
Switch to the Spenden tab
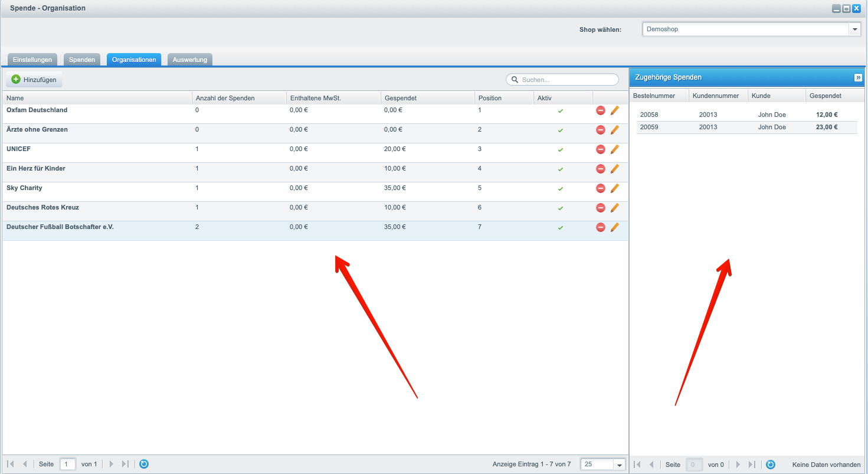pyautogui.click(x=81, y=60)
